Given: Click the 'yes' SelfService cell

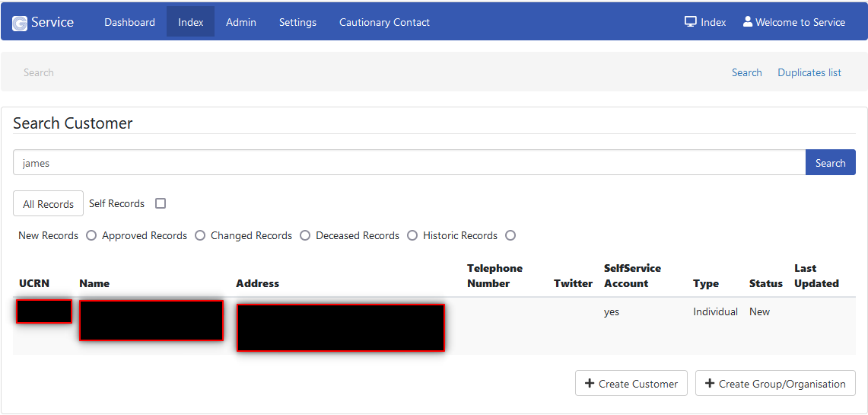Looking at the screenshot, I should coord(612,312).
